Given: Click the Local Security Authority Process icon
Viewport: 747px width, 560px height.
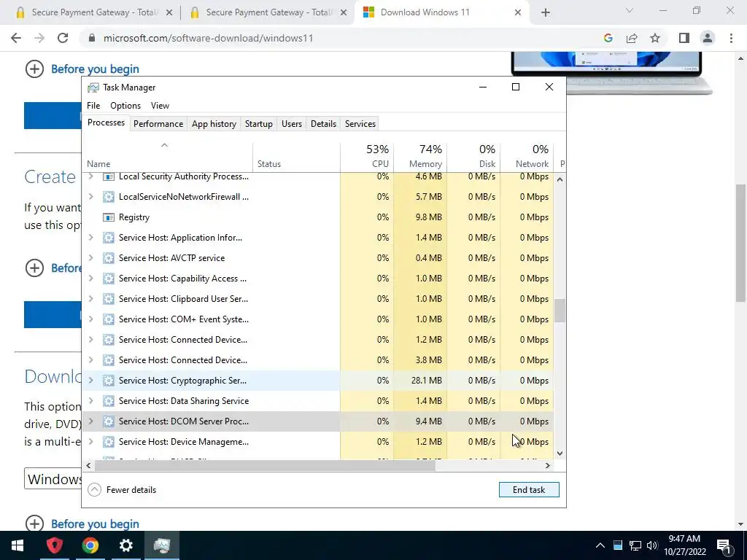Looking at the screenshot, I should click(x=109, y=176).
